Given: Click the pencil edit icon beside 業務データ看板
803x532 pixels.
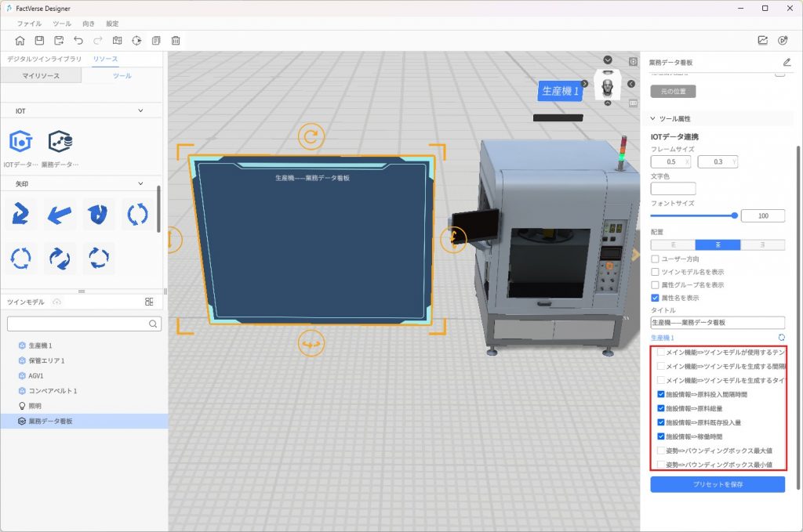Looking at the screenshot, I should click(x=787, y=63).
